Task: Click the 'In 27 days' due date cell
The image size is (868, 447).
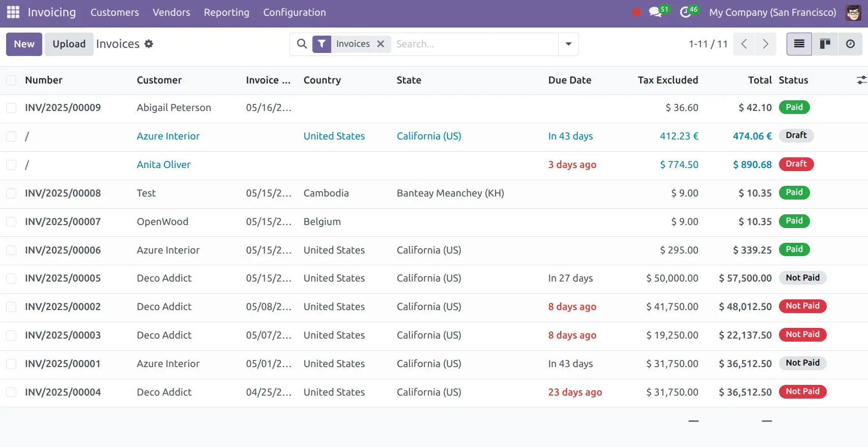Action: (x=570, y=278)
